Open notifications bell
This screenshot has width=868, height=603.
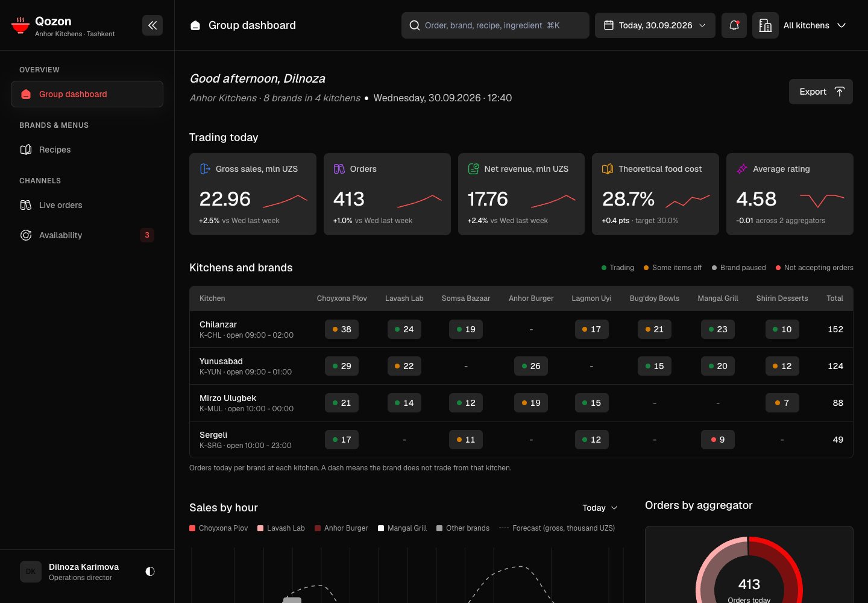[734, 25]
